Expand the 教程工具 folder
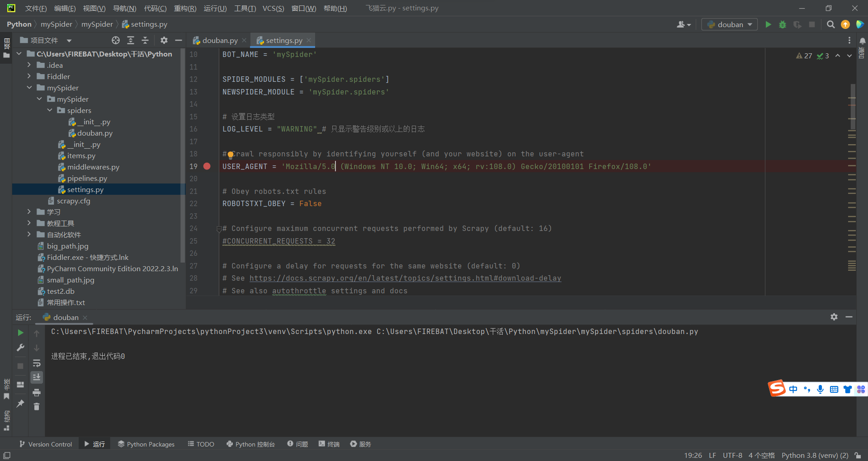 (x=29, y=223)
